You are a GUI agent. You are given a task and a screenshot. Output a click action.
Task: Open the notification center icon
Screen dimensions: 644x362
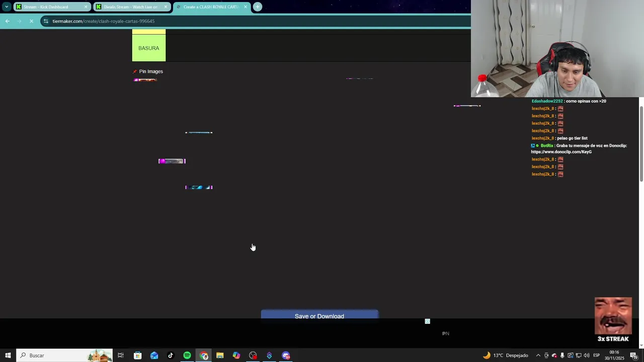[x=634, y=355]
